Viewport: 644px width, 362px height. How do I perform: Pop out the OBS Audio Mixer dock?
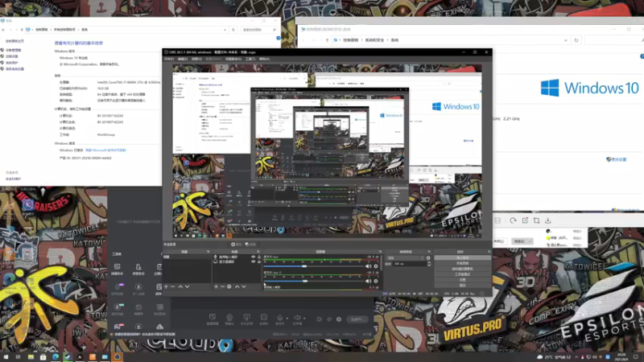coord(380,252)
